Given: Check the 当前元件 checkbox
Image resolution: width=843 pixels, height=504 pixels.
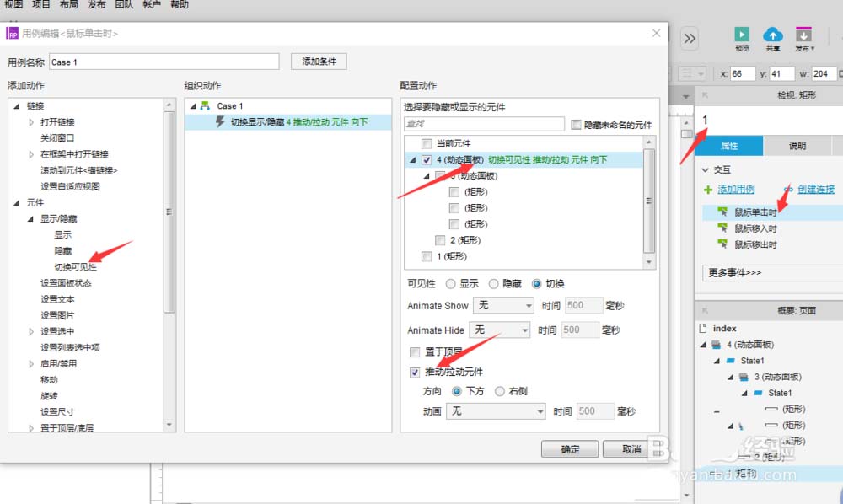Looking at the screenshot, I should [x=427, y=143].
